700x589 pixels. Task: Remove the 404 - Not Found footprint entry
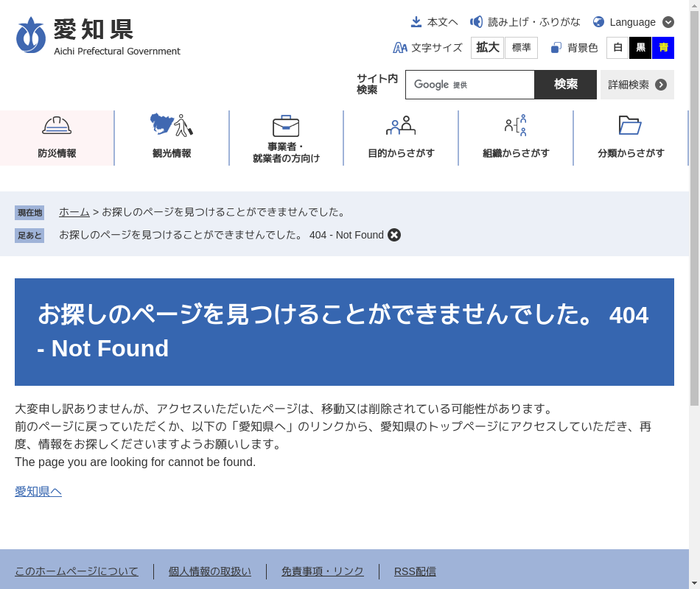tap(394, 235)
